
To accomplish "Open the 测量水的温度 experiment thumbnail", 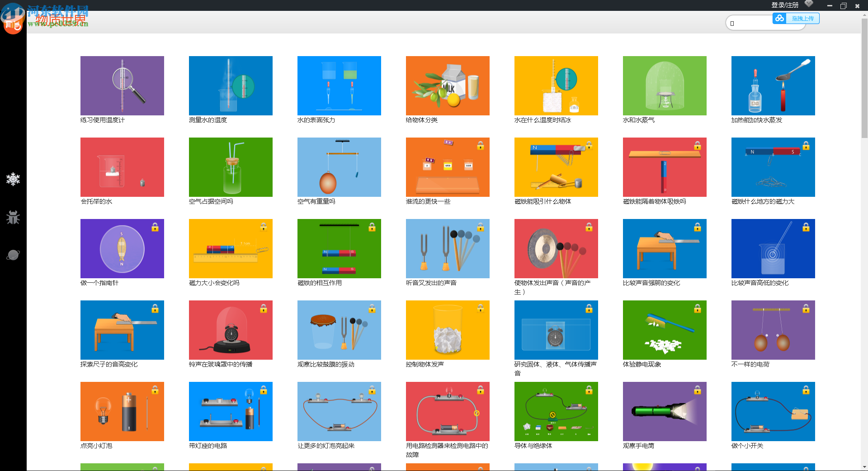I will 231,86.
